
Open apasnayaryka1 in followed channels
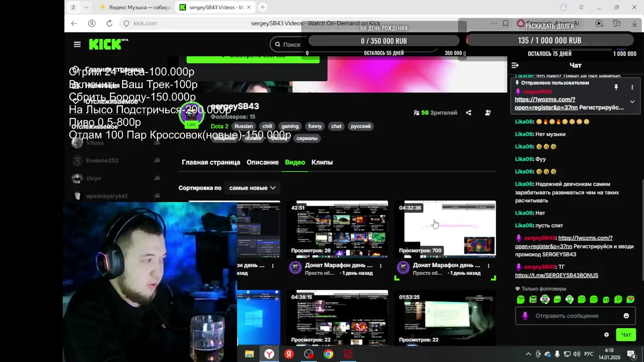coord(116,196)
